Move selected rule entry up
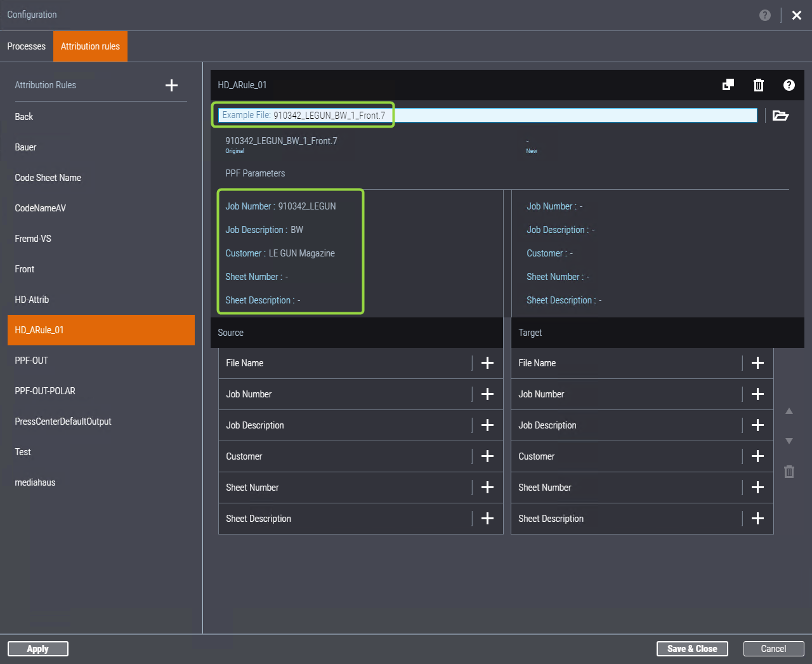The width and height of the screenshot is (812, 664). coord(789,411)
